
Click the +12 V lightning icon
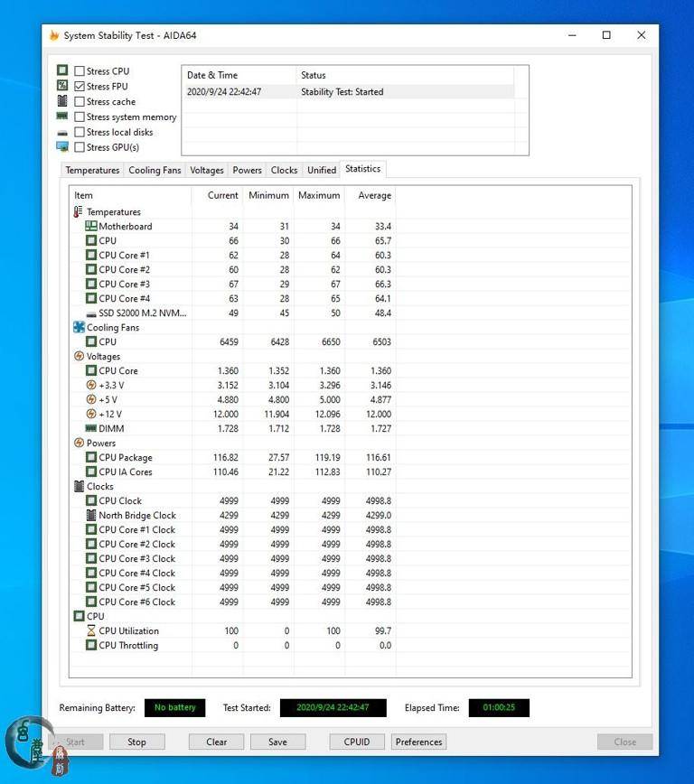(91, 414)
